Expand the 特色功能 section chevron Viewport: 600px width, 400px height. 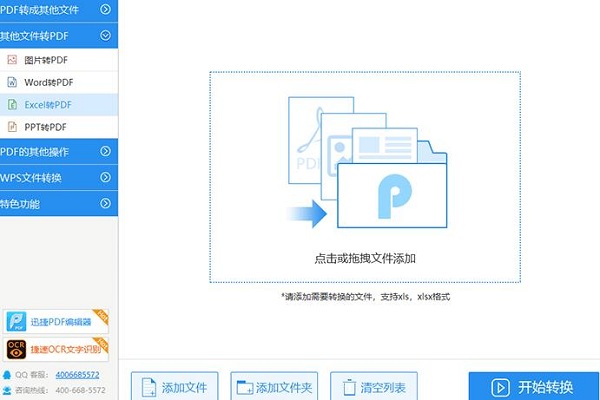105,204
